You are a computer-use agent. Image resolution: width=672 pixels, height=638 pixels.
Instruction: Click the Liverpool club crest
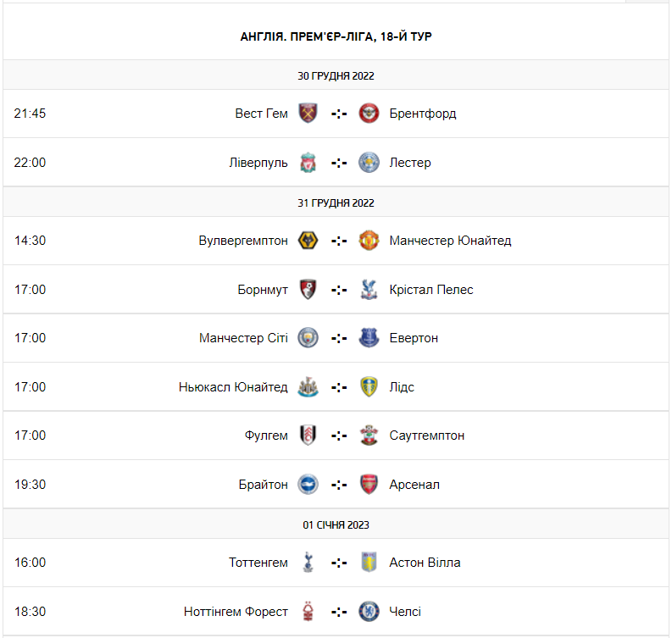pyautogui.click(x=308, y=163)
